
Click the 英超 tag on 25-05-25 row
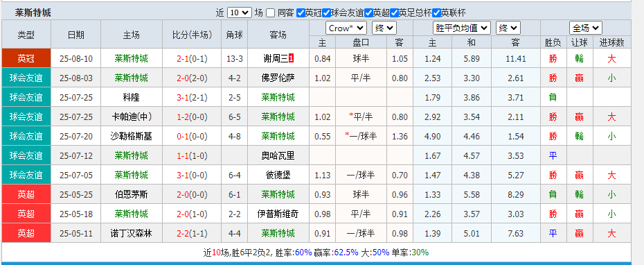(26, 194)
